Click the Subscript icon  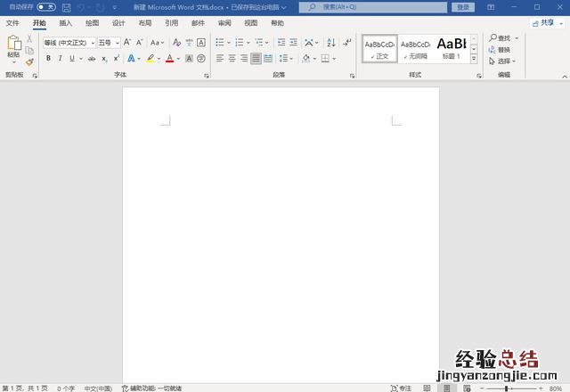tap(104, 59)
